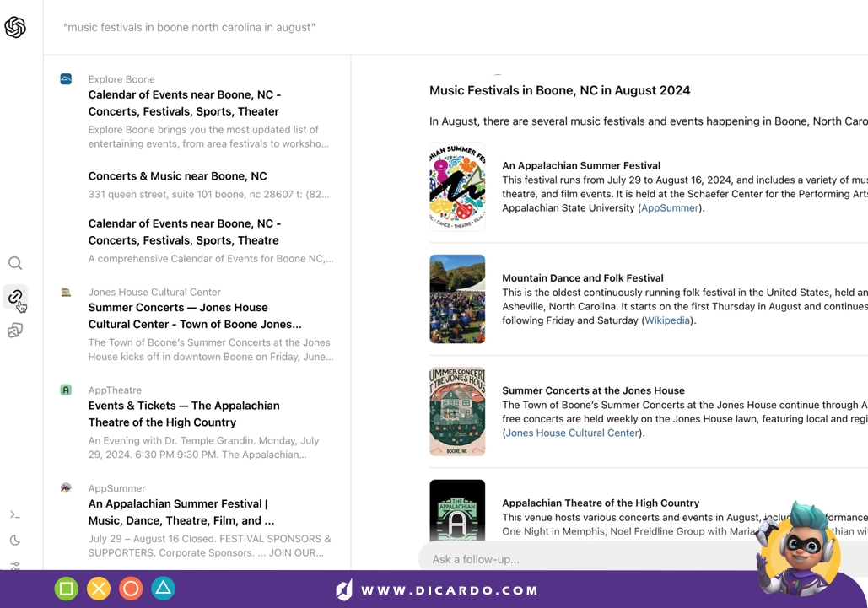Open 'Concerts & Music near Boone, NC' result
The height and width of the screenshot is (608, 868).
point(177,176)
